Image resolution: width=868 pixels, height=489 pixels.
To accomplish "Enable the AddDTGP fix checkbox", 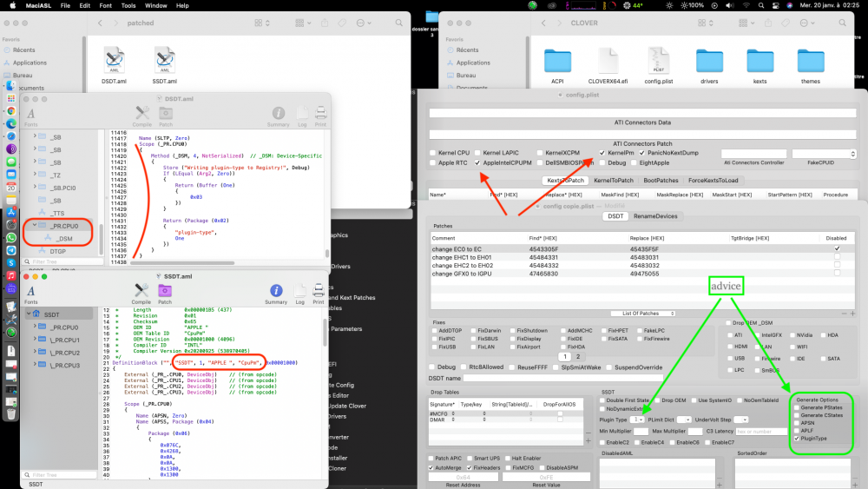I will pyautogui.click(x=435, y=331).
